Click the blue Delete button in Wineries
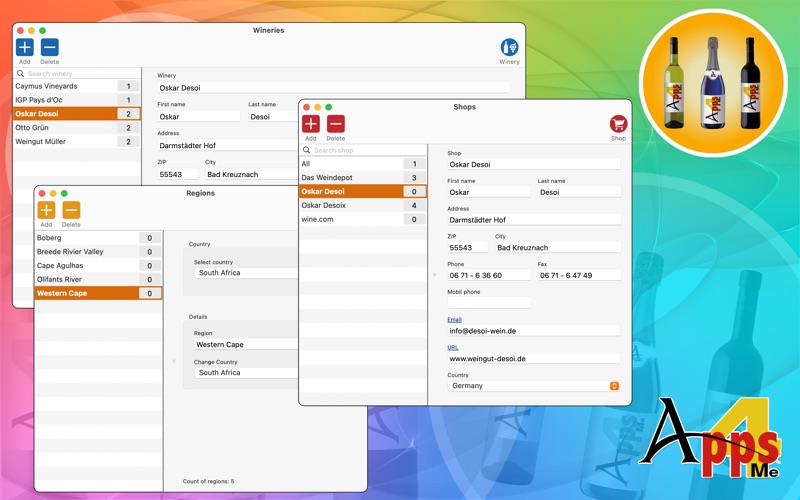The width and height of the screenshot is (800, 500). click(49, 47)
